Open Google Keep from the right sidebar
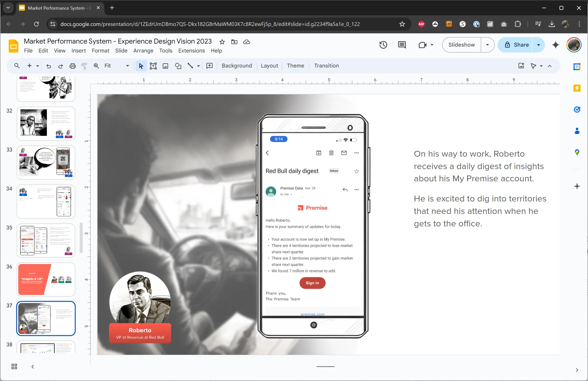 [x=577, y=88]
